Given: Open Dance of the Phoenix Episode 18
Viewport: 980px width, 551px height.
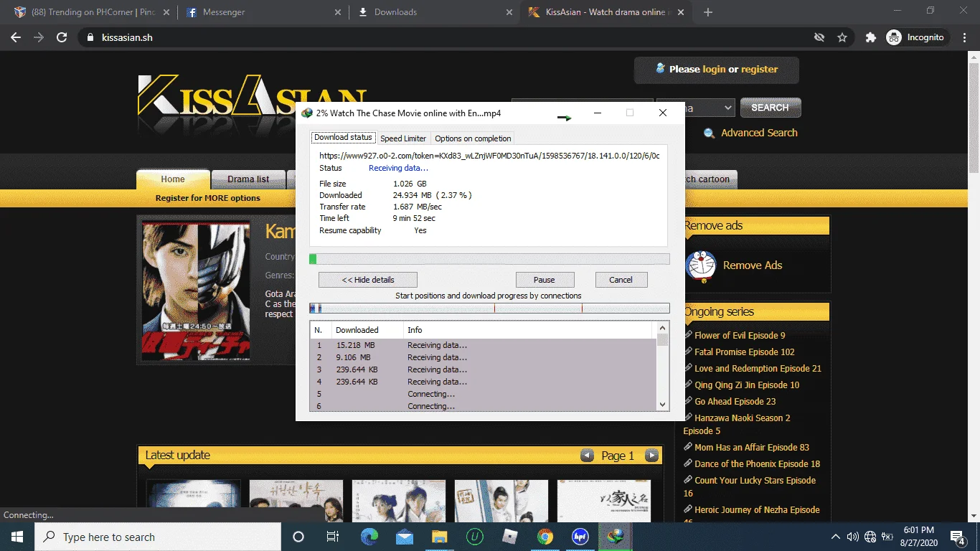Looking at the screenshot, I should click(x=757, y=463).
